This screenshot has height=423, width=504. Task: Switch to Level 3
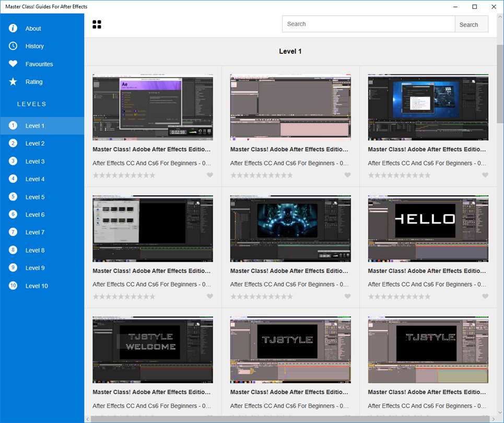(x=35, y=161)
